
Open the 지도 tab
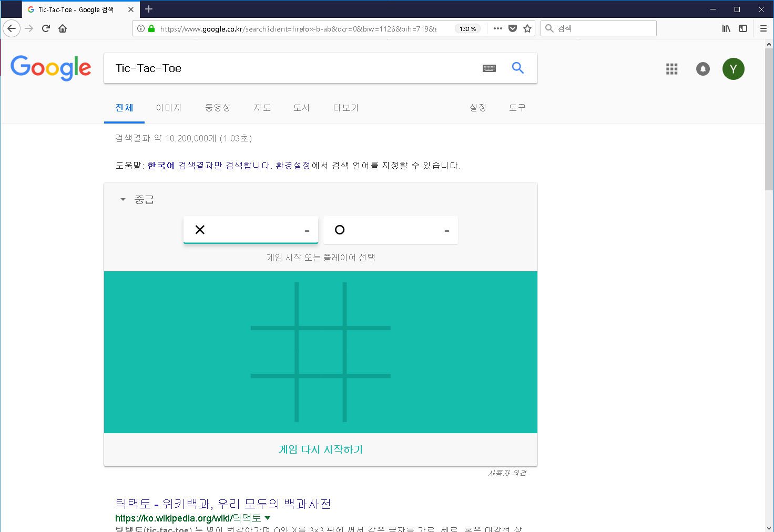[262, 108]
